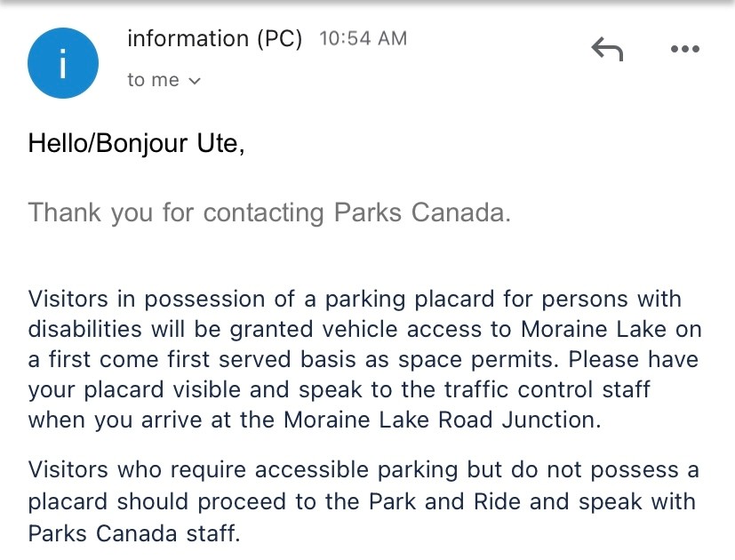Click the 10:54 AM timestamp

click(x=362, y=39)
